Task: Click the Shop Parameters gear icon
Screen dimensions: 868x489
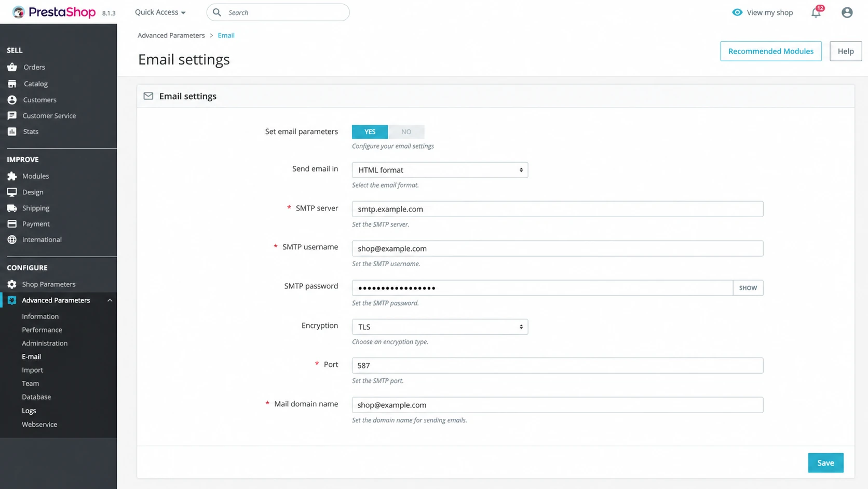Action: (x=12, y=284)
